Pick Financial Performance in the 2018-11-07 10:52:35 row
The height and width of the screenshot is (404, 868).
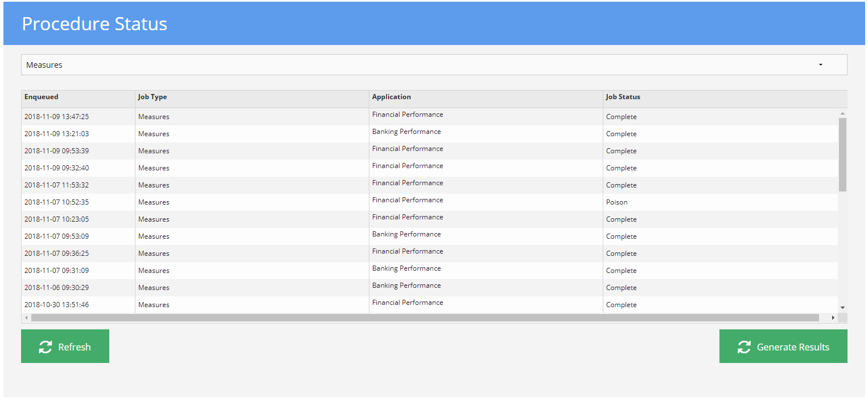click(408, 200)
